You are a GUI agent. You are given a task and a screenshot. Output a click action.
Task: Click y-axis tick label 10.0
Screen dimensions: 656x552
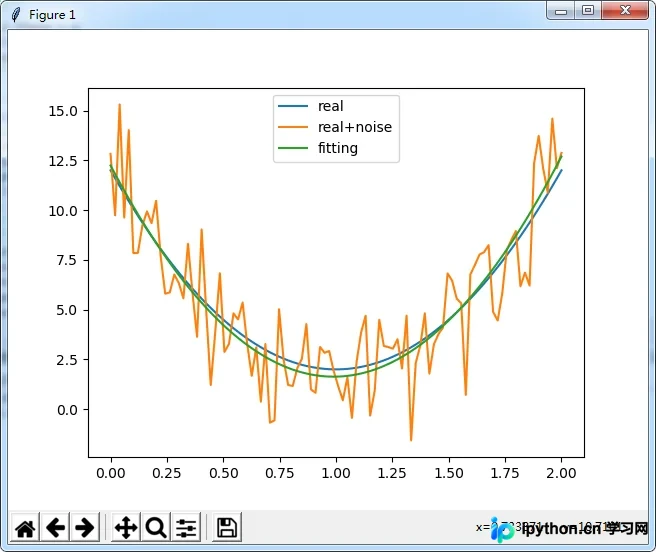63,211
